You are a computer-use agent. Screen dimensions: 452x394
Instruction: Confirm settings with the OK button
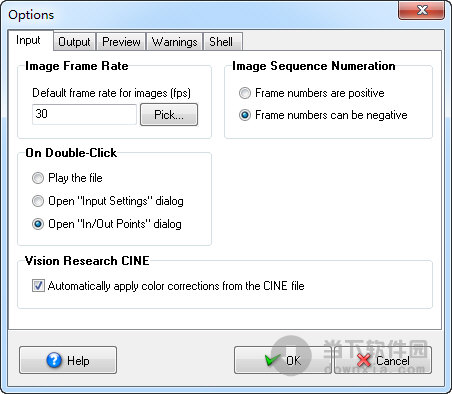[x=283, y=360]
